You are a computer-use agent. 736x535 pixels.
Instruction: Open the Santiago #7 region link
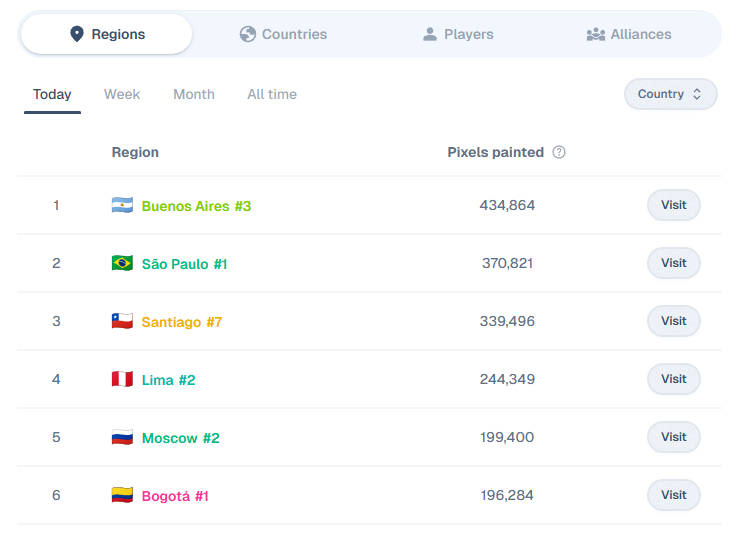[182, 322]
